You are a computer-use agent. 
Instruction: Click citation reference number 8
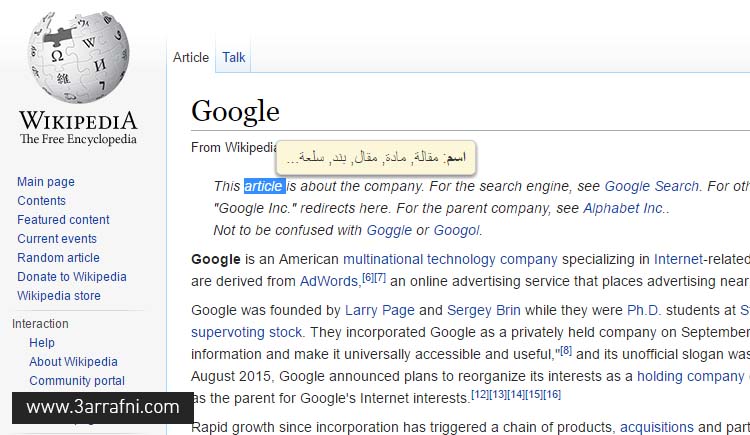[x=566, y=351]
